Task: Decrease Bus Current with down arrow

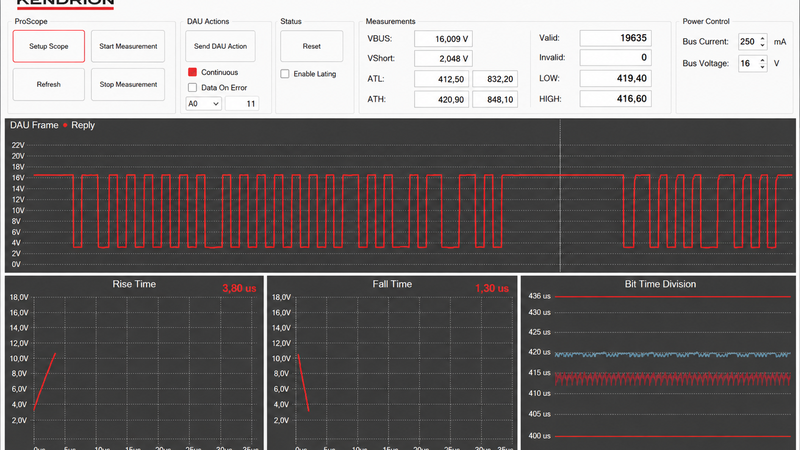Action: pyautogui.click(x=762, y=45)
